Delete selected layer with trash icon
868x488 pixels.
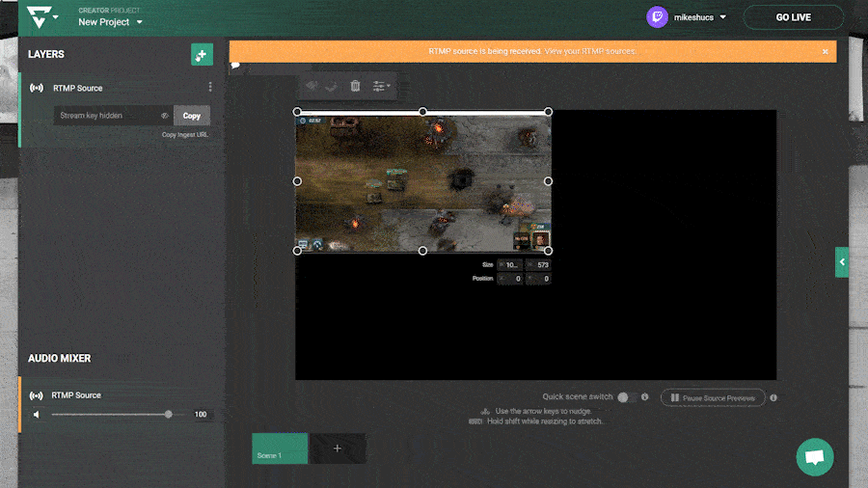355,86
